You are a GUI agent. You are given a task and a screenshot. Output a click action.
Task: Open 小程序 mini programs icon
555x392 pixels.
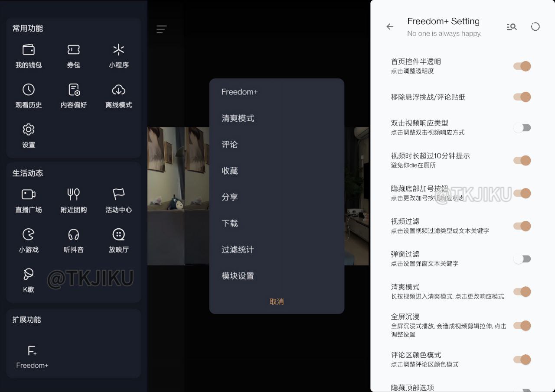click(x=118, y=50)
